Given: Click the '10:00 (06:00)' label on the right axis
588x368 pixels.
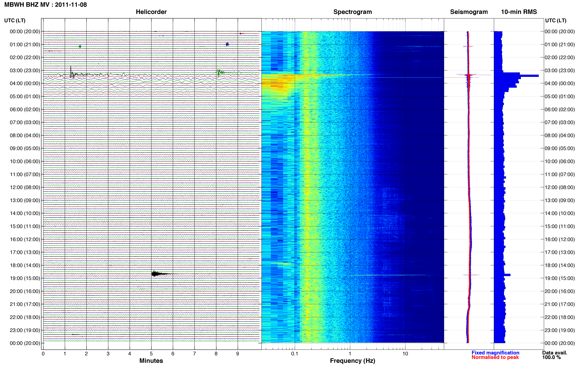Looking at the screenshot, I should pyautogui.click(x=560, y=161).
